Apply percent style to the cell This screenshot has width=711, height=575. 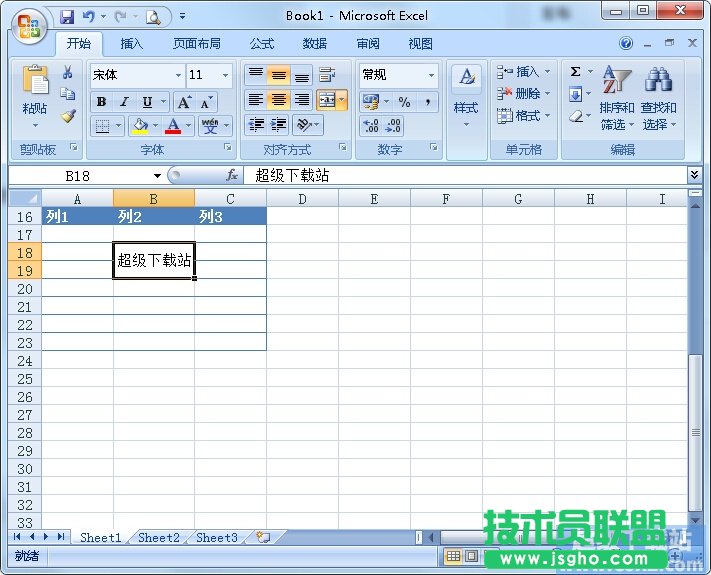pos(404,102)
